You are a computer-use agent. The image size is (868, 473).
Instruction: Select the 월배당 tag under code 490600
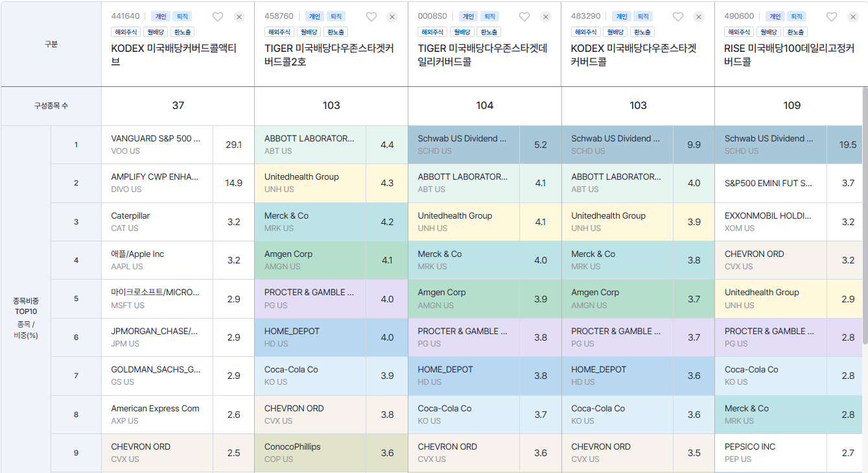coord(769,32)
